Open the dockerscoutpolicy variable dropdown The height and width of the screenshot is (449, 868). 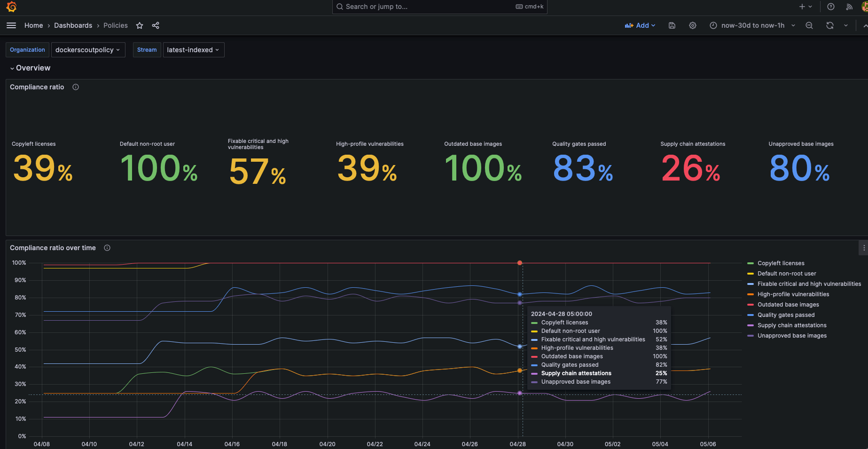point(88,50)
